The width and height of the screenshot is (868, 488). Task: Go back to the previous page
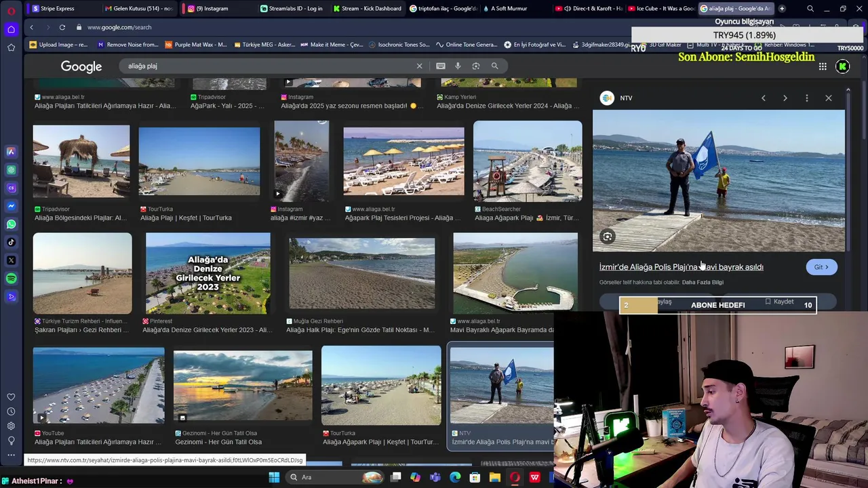(31, 27)
